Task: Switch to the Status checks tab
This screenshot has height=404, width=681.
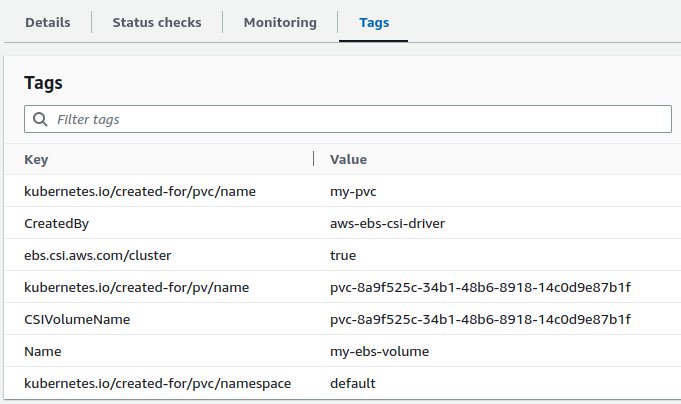Action: 156,22
